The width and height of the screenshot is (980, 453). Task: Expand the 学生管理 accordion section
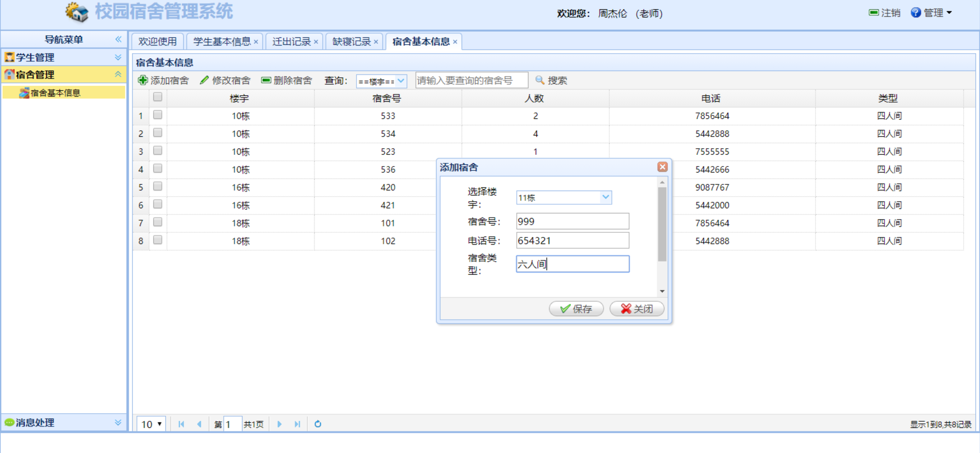coord(118,57)
